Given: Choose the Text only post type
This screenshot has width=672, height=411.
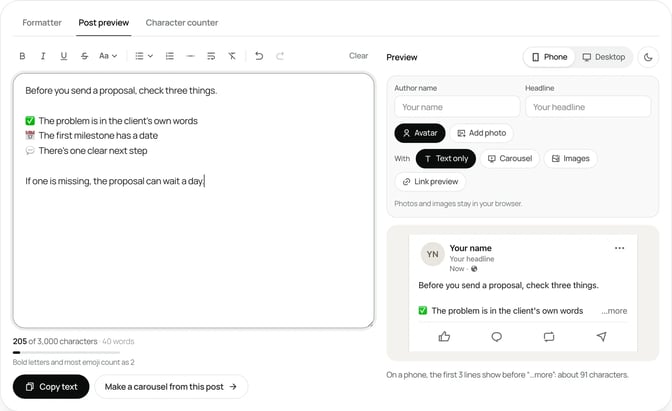Looking at the screenshot, I should [x=446, y=159].
